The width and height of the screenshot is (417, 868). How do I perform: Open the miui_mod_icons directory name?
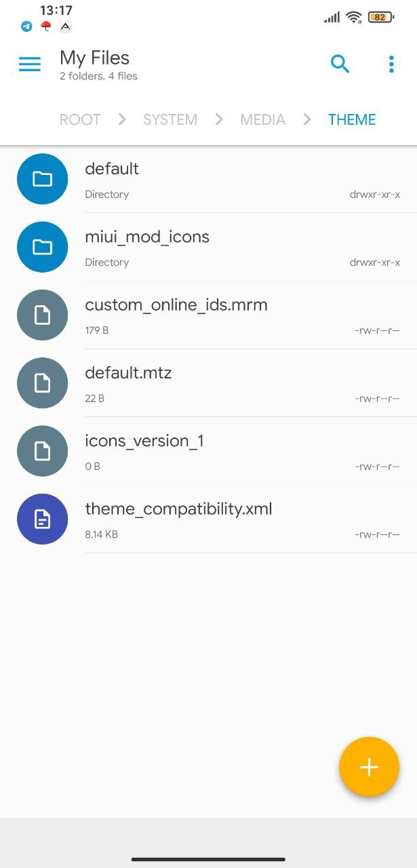pyautogui.click(x=147, y=237)
